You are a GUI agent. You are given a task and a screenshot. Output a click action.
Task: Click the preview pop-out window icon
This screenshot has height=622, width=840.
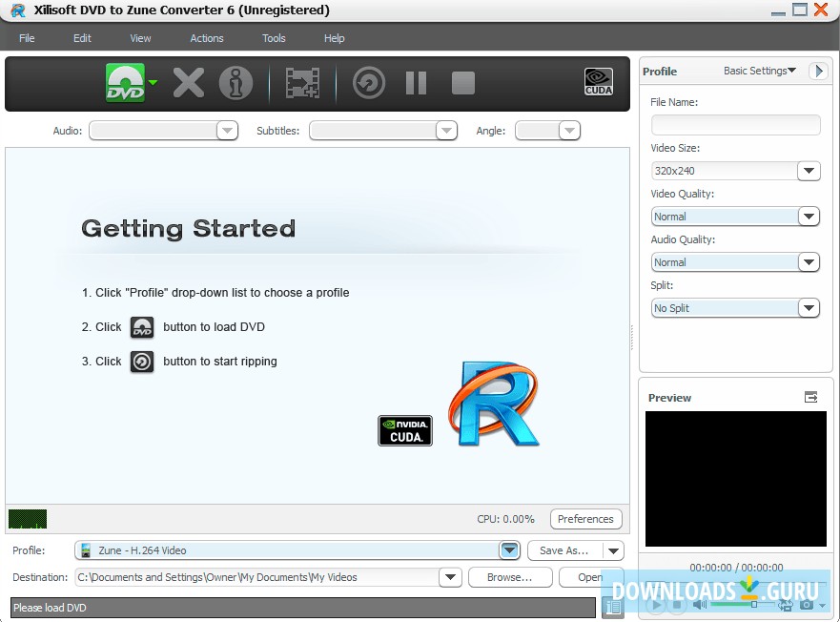tap(811, 397)
